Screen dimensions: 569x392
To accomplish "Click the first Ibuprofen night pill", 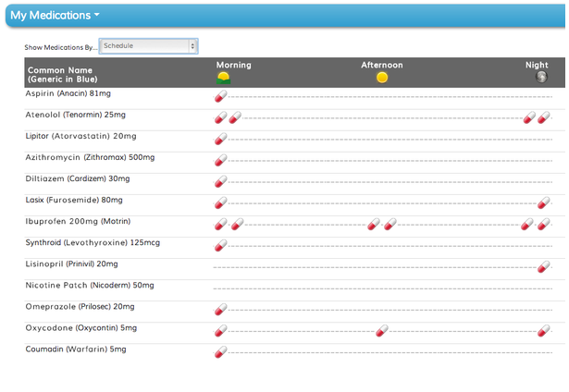I will 527,225.
